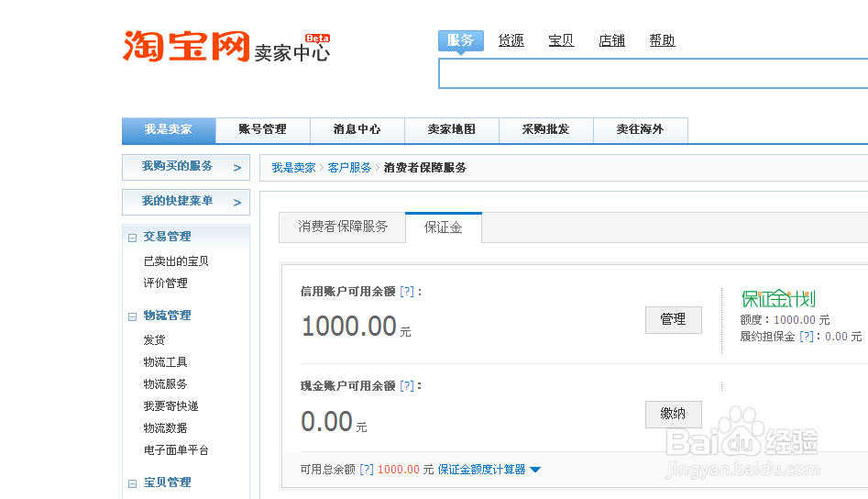Viewport: 868px width, 499px height.
Task: Collapse the 物流管理 section
Action: 132,316
